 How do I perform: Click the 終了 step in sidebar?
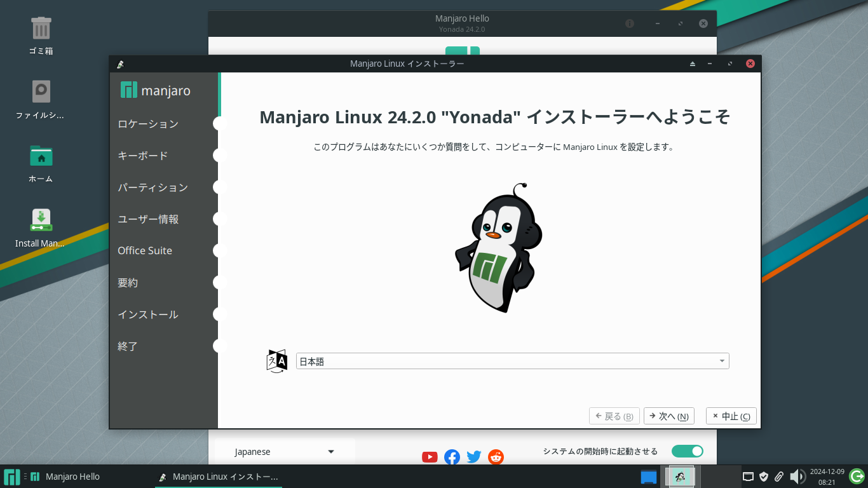click(128, 346)
